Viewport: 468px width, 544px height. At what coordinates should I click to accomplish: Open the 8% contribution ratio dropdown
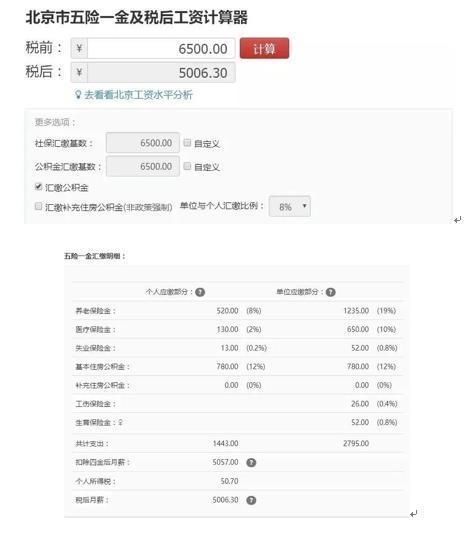point(290,206)
